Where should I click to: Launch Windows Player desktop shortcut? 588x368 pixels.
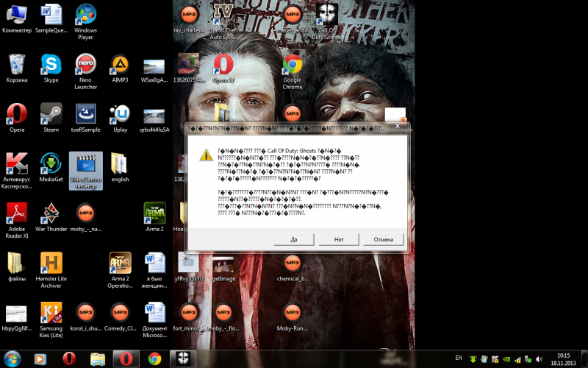(85, 22)
